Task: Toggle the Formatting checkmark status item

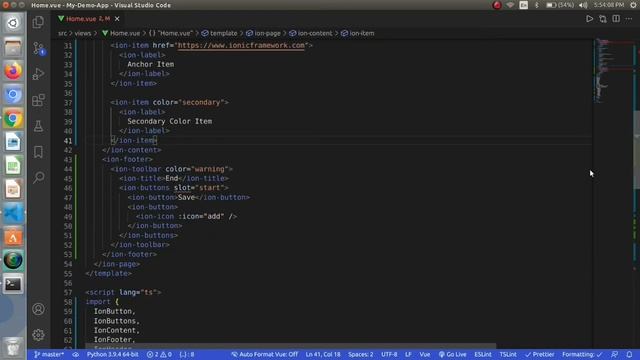Action: point(582,354)
